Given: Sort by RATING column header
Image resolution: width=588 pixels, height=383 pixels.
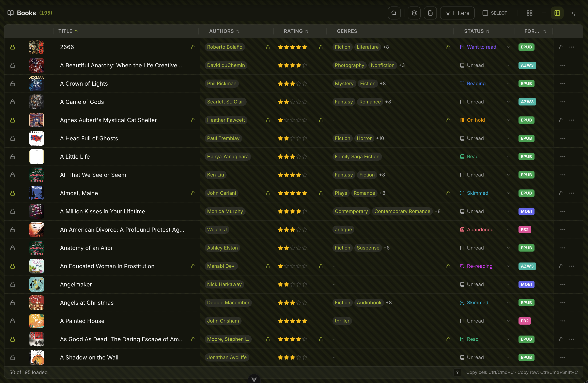Looking at the screenshot, I should [296, 31].
